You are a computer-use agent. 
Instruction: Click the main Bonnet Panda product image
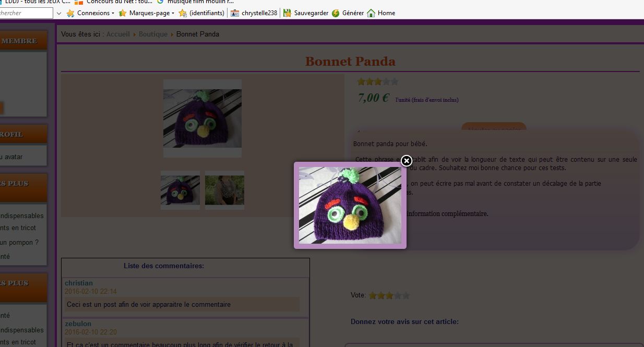pos(202,118)
